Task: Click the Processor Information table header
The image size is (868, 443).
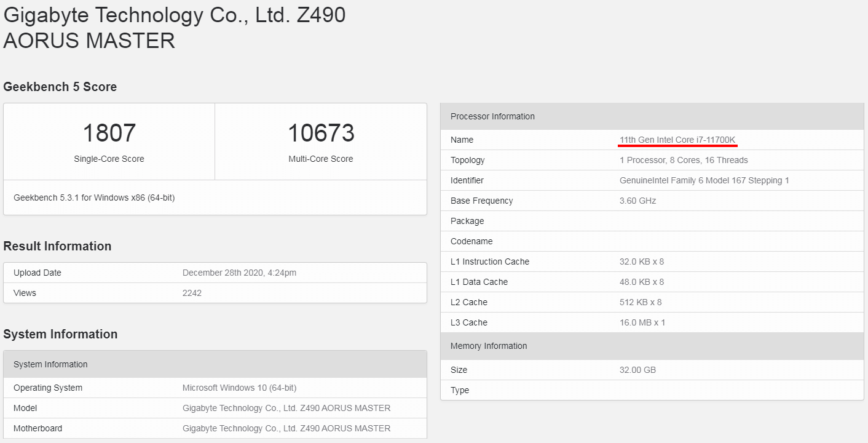Action: 652,116
